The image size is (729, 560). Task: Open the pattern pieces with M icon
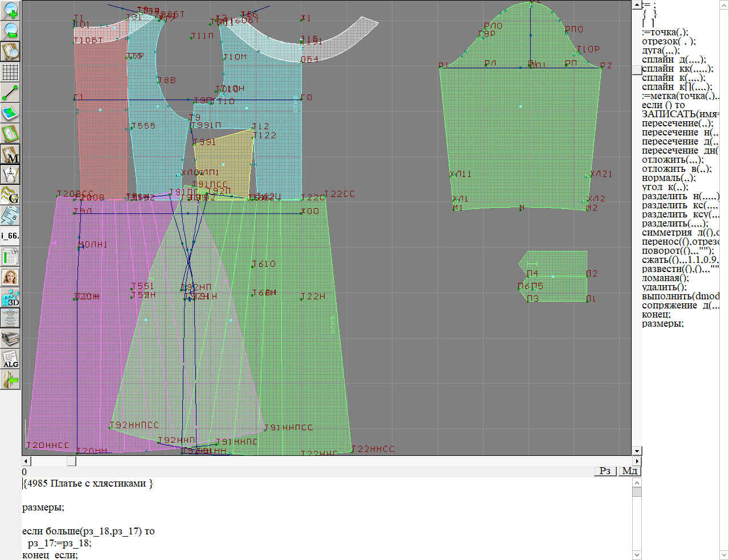pos(11,154)
